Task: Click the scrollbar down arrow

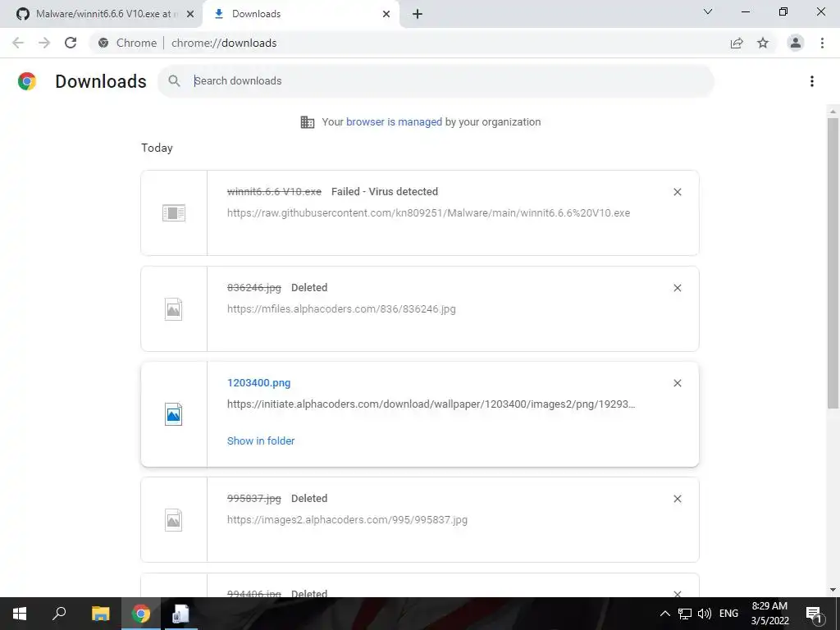Action: (833, 591)
